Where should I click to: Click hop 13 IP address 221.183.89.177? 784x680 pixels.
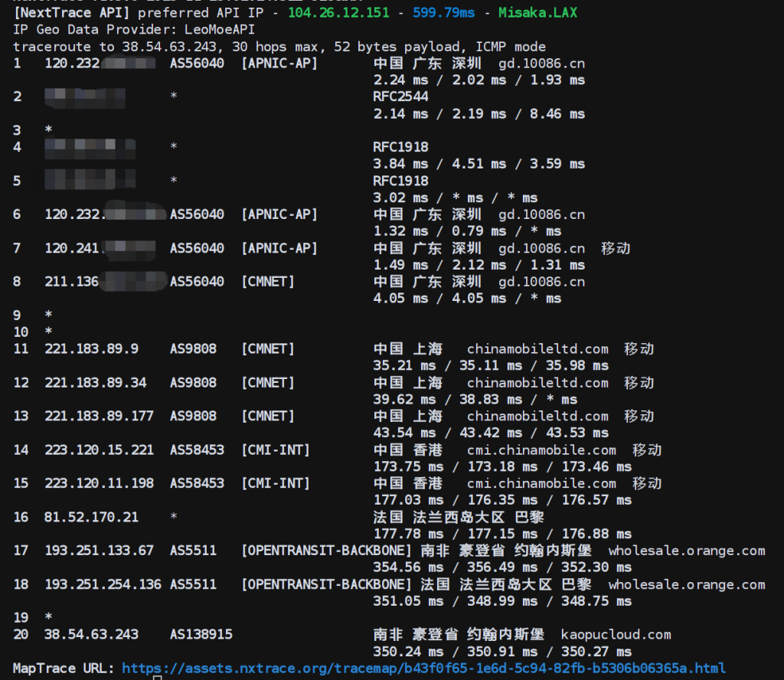pyautogui.click(x=99, y=417)
